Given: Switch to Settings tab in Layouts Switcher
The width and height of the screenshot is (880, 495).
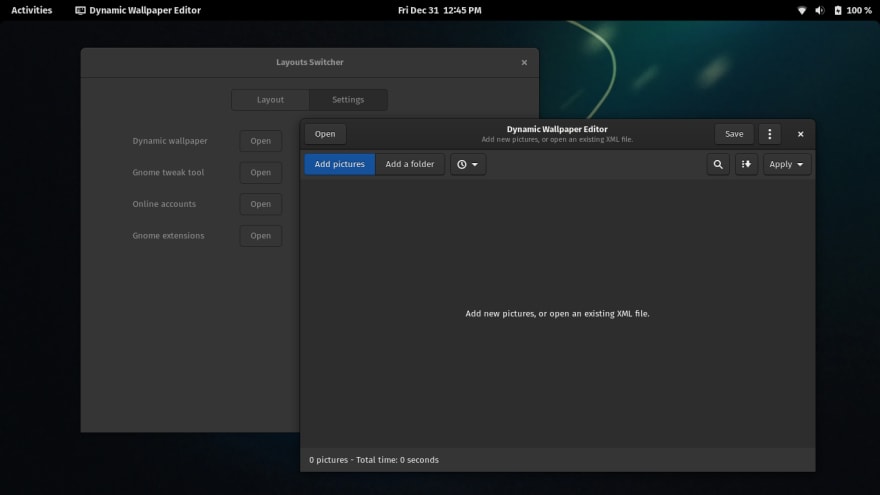Looking at the screenshot, I should 348,100.
